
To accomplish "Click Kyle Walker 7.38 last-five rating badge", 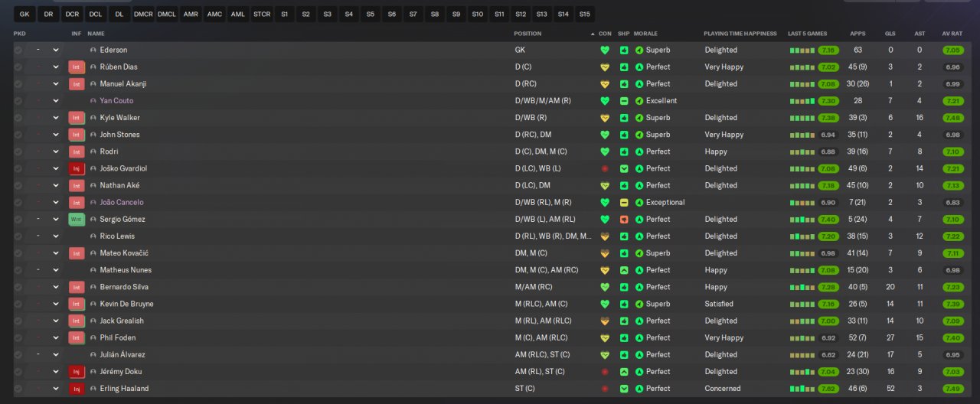I will point(828,118).
